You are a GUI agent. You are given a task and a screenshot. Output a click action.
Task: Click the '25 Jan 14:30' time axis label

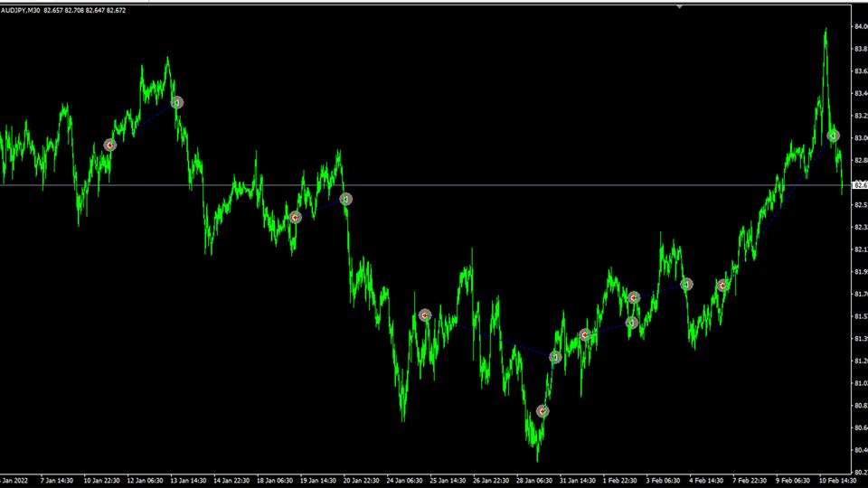pyautogui.click(x=448, y=481)
